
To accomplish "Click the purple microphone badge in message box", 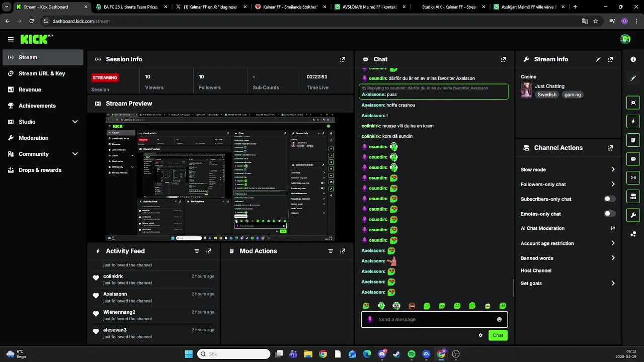I will pyautogui.click(x=370, y=319).
